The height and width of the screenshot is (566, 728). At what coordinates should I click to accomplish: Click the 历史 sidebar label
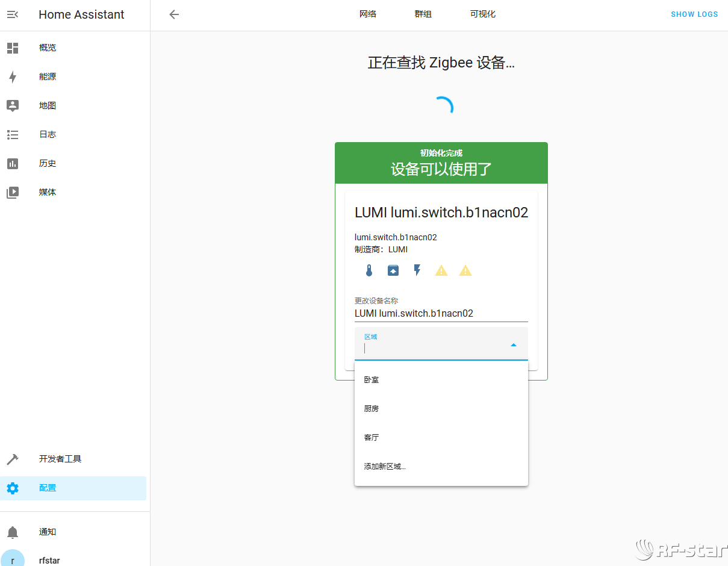tap(48, 164)
